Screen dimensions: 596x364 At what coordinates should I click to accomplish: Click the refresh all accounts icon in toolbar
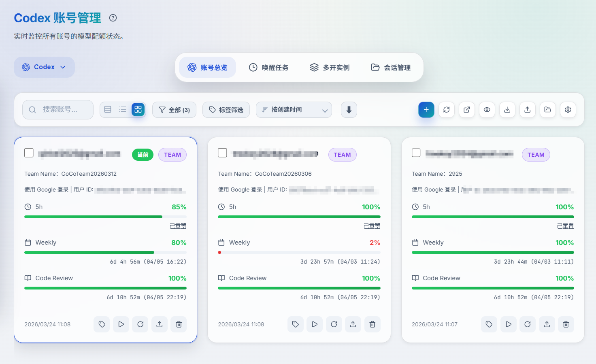(446, 110)
